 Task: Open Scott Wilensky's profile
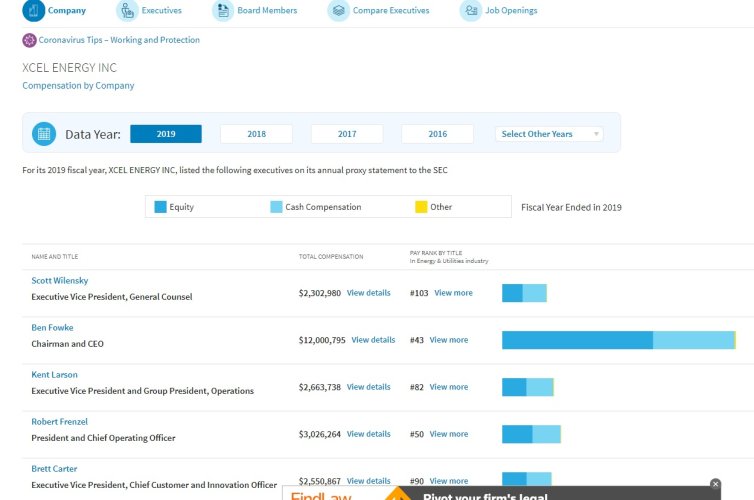[60, 280]
